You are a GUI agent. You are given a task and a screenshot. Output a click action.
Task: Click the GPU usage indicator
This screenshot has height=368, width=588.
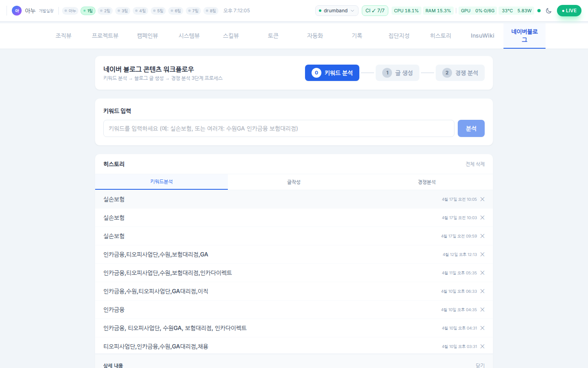click(x=477, y=11)
